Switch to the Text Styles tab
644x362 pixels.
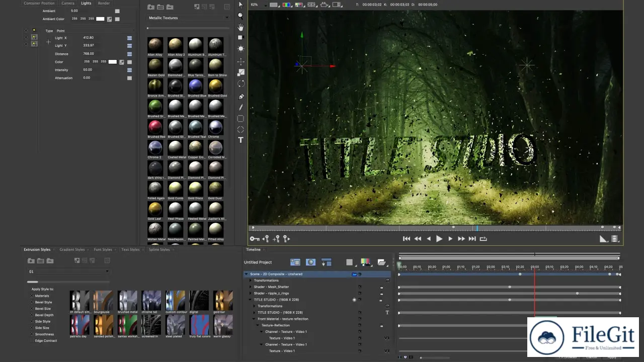[x=130, y=249]
